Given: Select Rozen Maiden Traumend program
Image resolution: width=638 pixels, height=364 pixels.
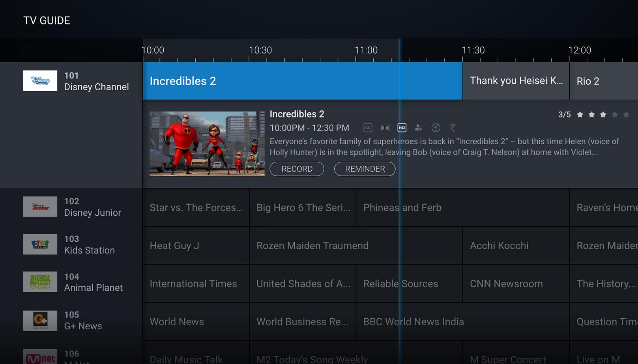Looking at the screenshot, I should coord(356,245).
